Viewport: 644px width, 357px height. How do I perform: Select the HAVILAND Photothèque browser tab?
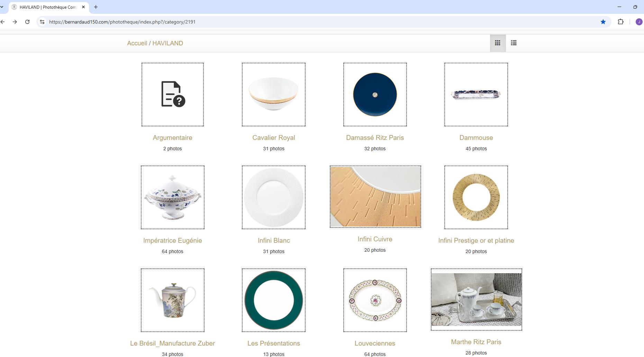(49, 7)
